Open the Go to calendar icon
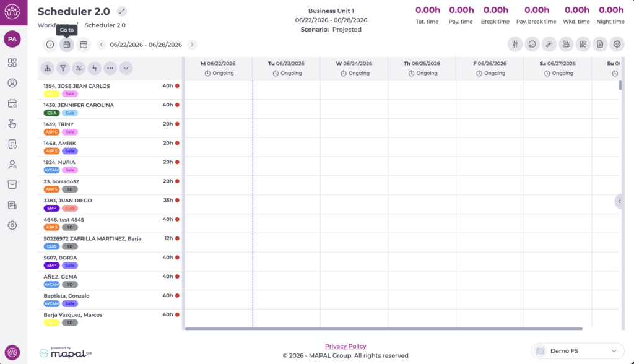The width and height of the screenshot is (634, 364). (x=67, y=45)
